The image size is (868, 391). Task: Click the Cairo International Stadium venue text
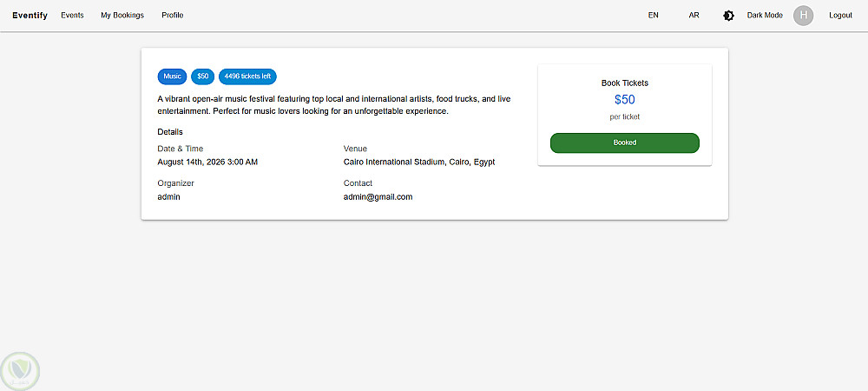419,162
